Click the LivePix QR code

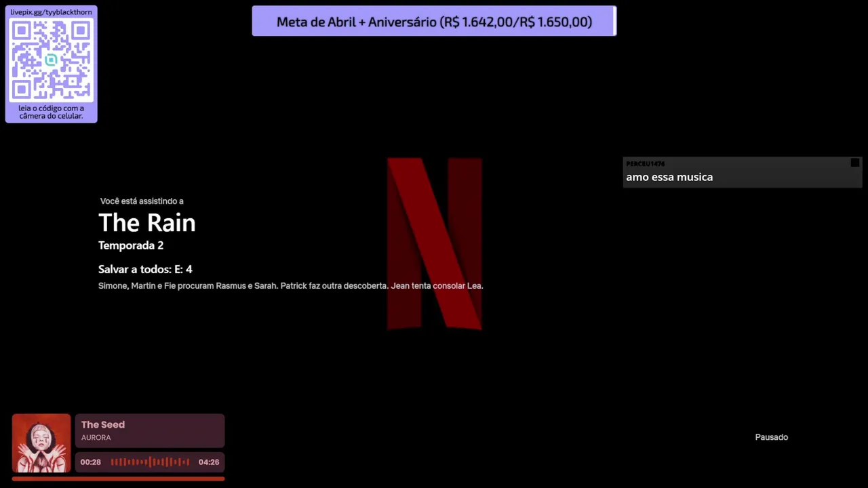(51, 60)
